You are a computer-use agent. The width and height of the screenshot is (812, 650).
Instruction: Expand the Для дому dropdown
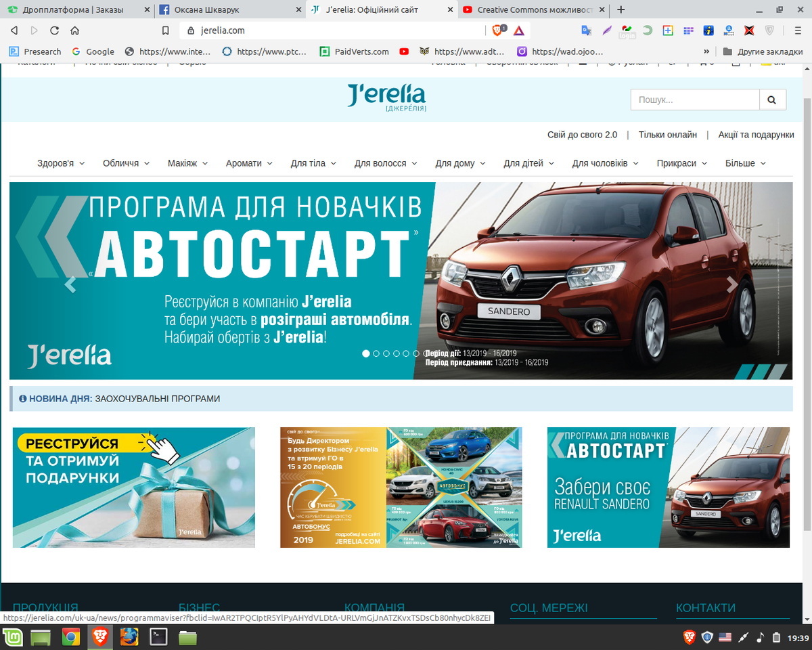click(x=460, y=163)
